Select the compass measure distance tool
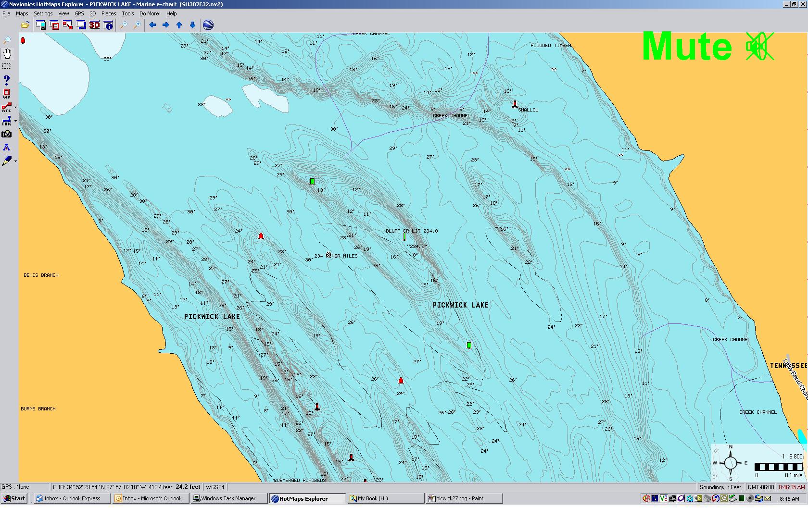The image size is (808, 532). coord(7,148)
